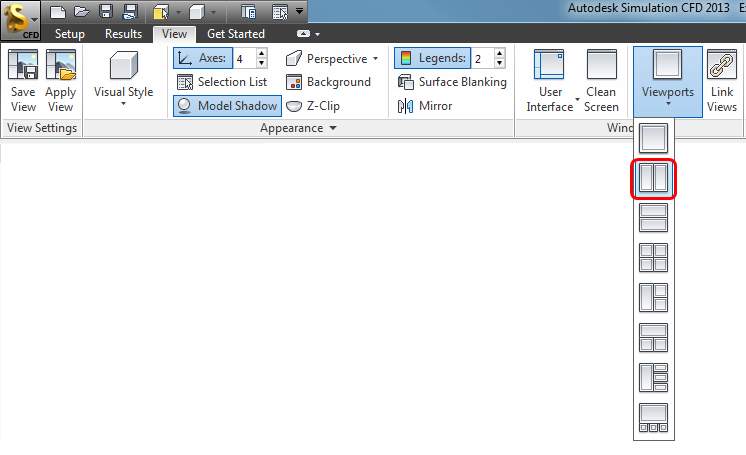
Task: Click the Open folder icon
Action: point(81,11)
